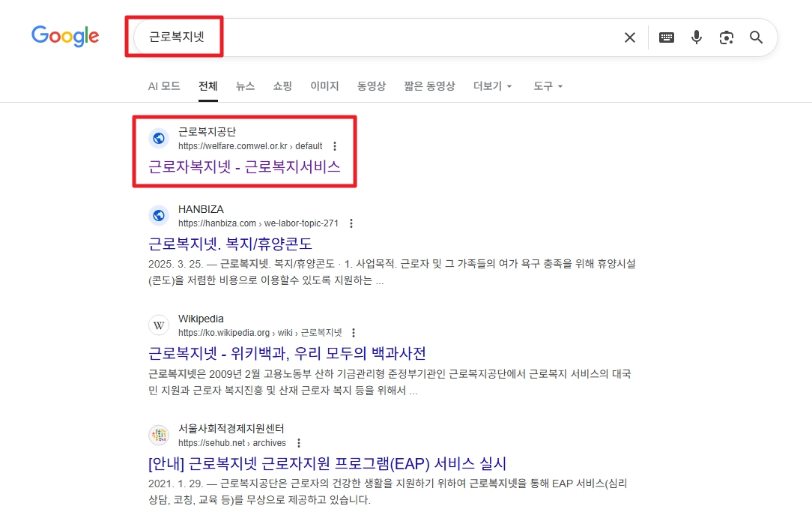Clear the search query using the X icon
The width and height of the screenshot is (812, 524).
[629, 37]
